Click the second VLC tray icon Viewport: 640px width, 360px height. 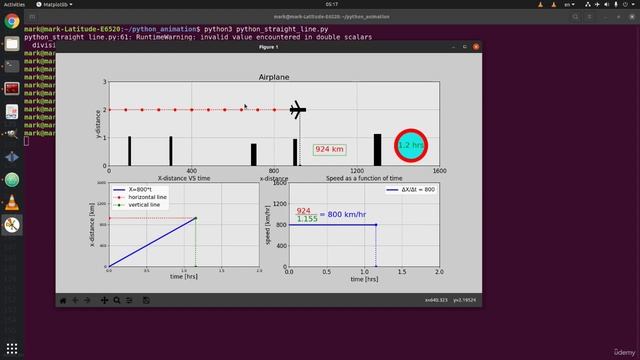(553, 4)
